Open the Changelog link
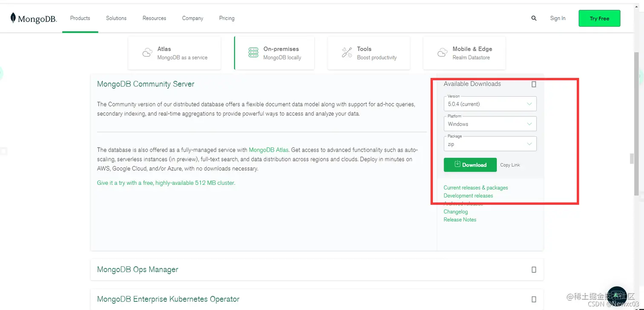This screenshot has width=644, height=310. [456, 212]
